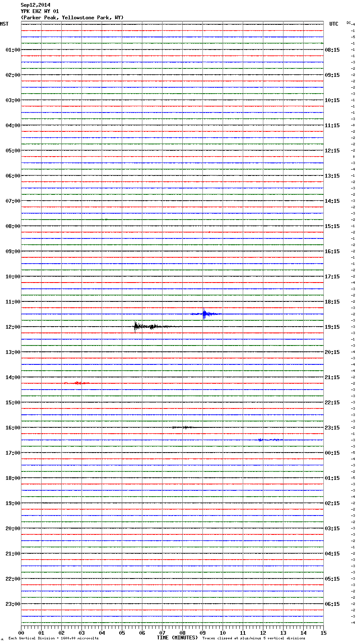
Task: Click the small green blip on the 07:45 trace
Action: click(x=105, y=220)
